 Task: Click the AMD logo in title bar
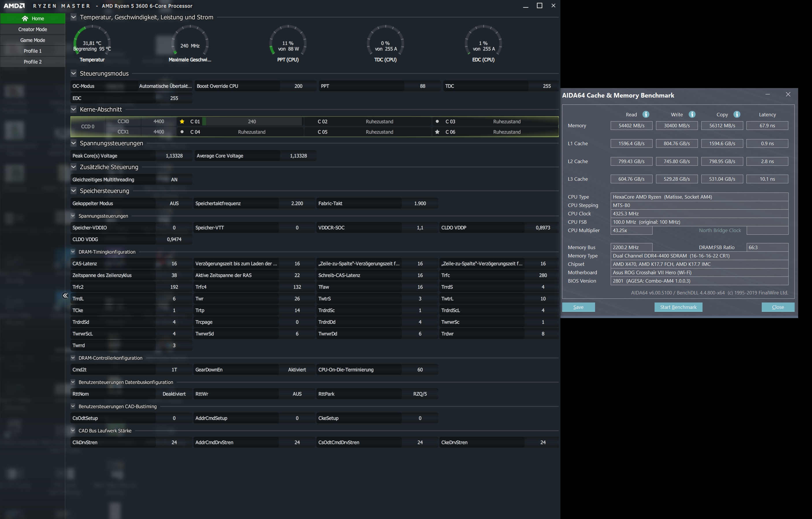14,6
